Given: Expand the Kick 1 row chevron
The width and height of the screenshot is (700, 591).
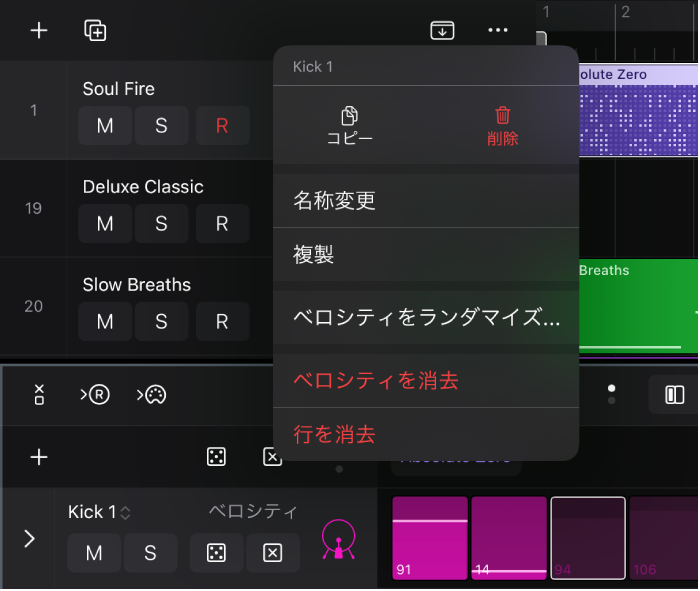Looking at the screenshot, I should point(29,539).
